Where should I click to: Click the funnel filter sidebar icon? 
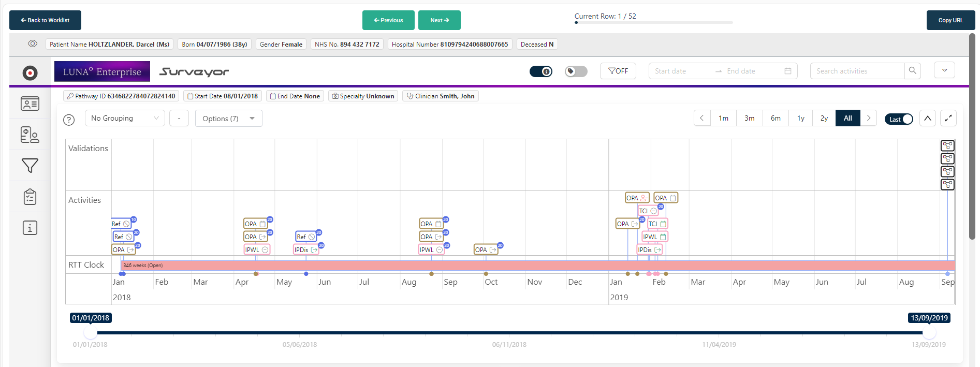pyautogui.click(x=30, y=166)
